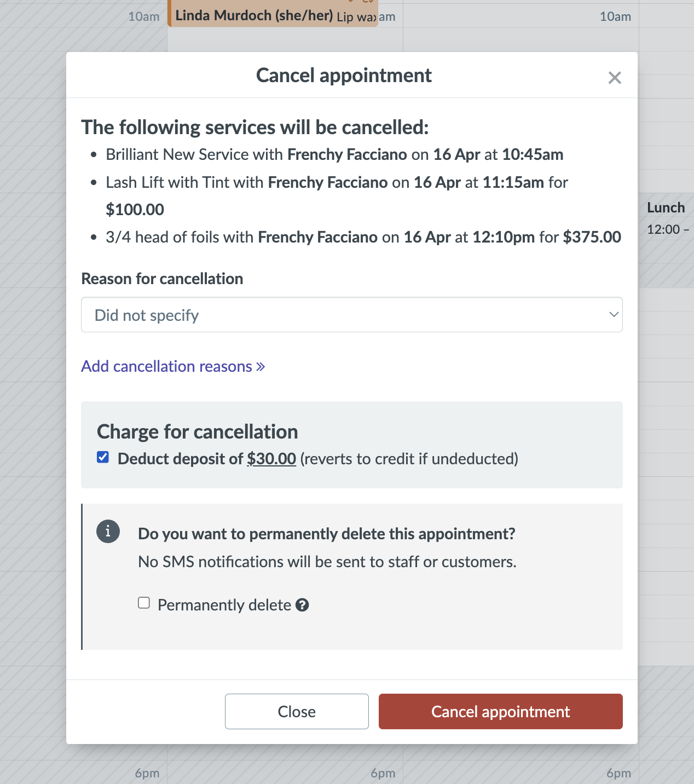Close the Cancel appointment dialog with X
Viewport: 694px width, 784px height.
click(x=615, y=78)
